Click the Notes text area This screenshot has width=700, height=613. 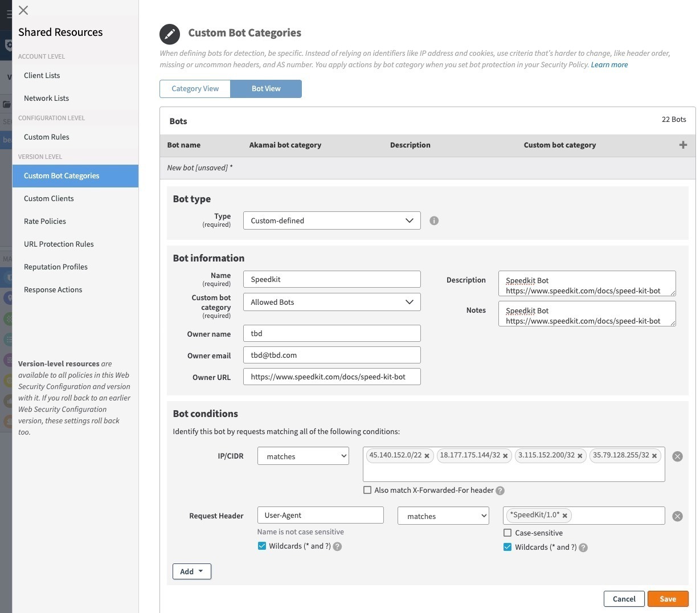click(587, 314)
